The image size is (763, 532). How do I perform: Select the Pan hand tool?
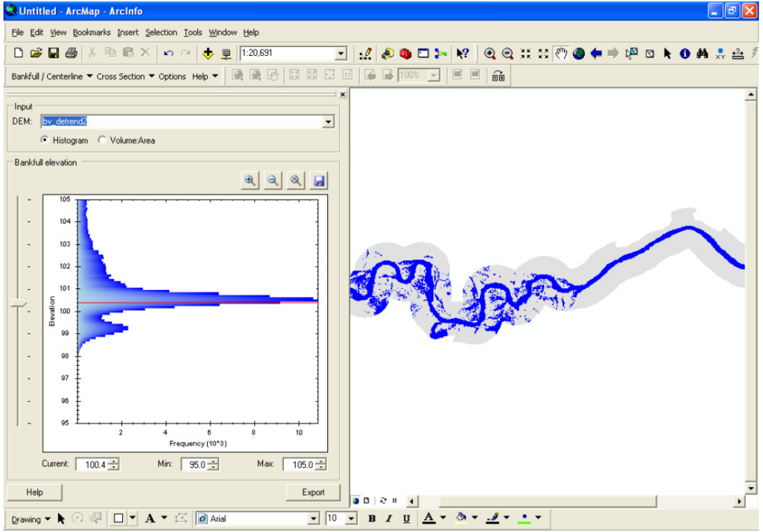(561, 54)
